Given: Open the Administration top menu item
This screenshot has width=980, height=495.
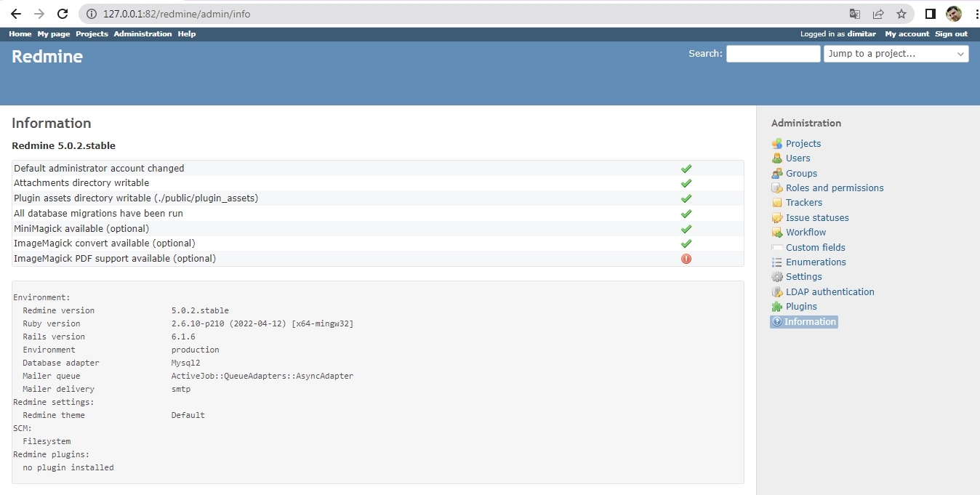Looking at the screenshot, I should [142, 34].
